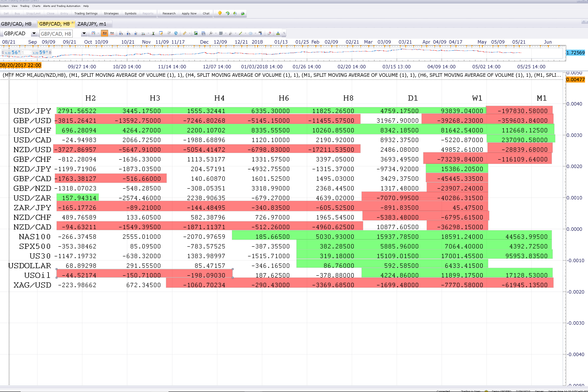Click the green clock history icon
This screenshot has height=392, width=588.
[235, 13]
